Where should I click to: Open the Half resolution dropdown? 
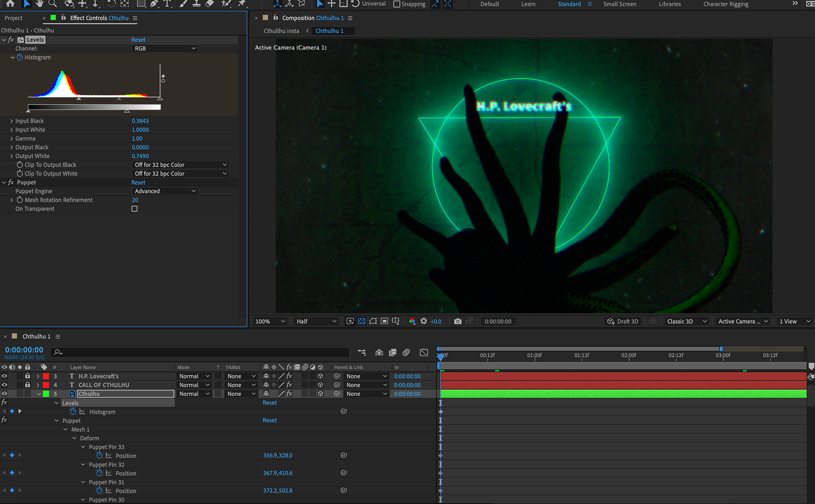316,321
